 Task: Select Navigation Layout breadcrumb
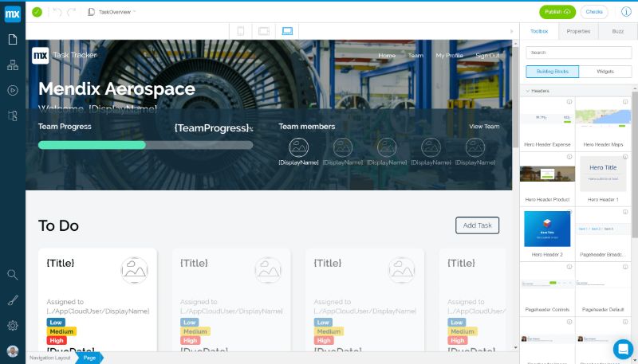(x=50, y=358)
